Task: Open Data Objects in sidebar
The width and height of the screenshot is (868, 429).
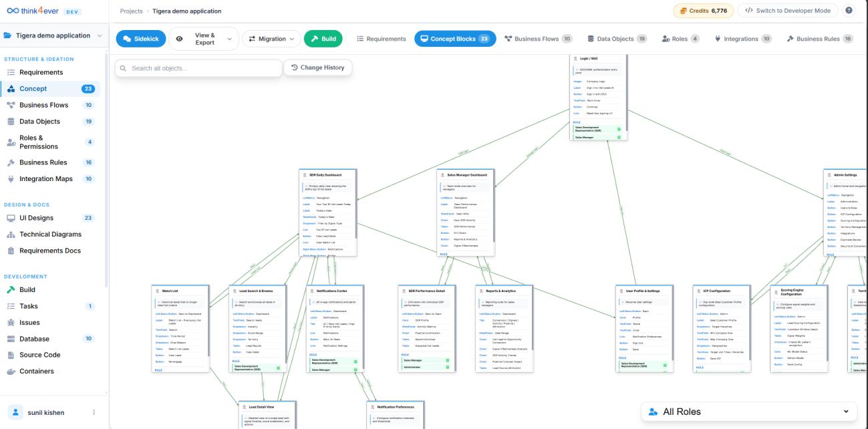Action: 51,122
